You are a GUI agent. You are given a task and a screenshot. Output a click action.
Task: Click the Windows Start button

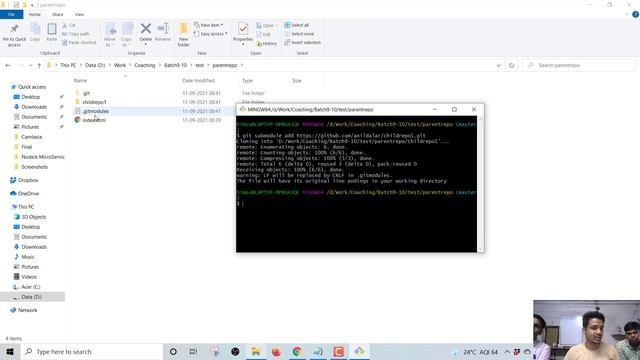10,351
